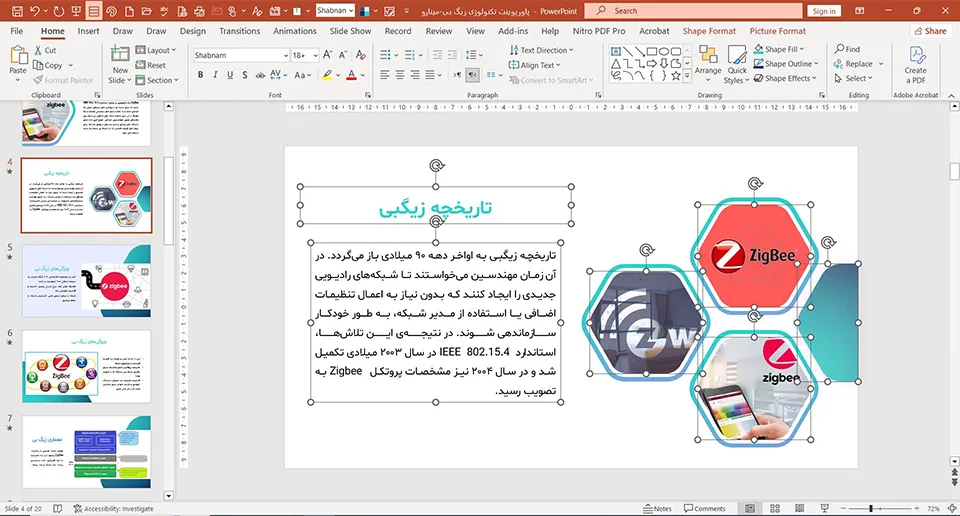Click the Open folder icon in quick access toolbar
The width and height of the screenshot is (960, 516).
(146, 11)
